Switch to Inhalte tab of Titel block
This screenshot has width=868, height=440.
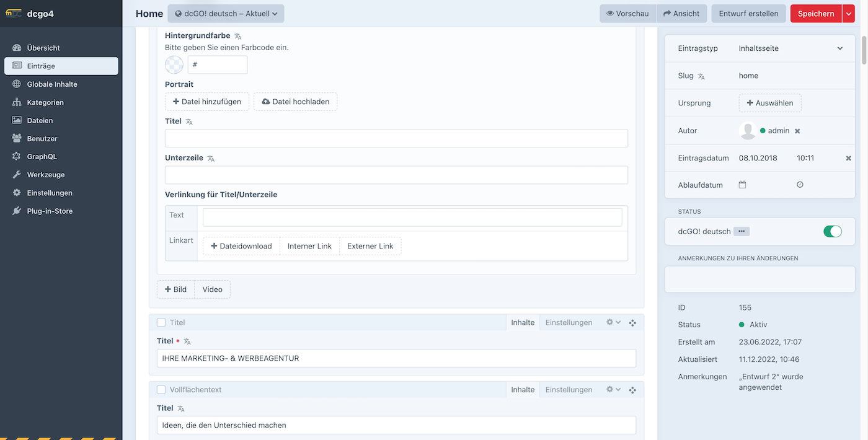click(x=523, y=322)
